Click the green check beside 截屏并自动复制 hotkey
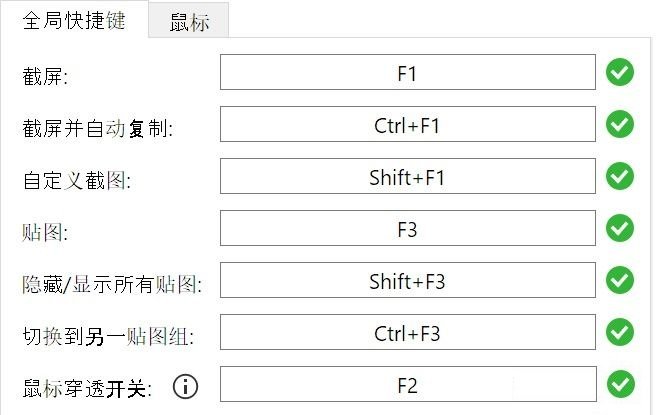The height and width of the screenshot is (415, 659). click(x=621, y=125)
